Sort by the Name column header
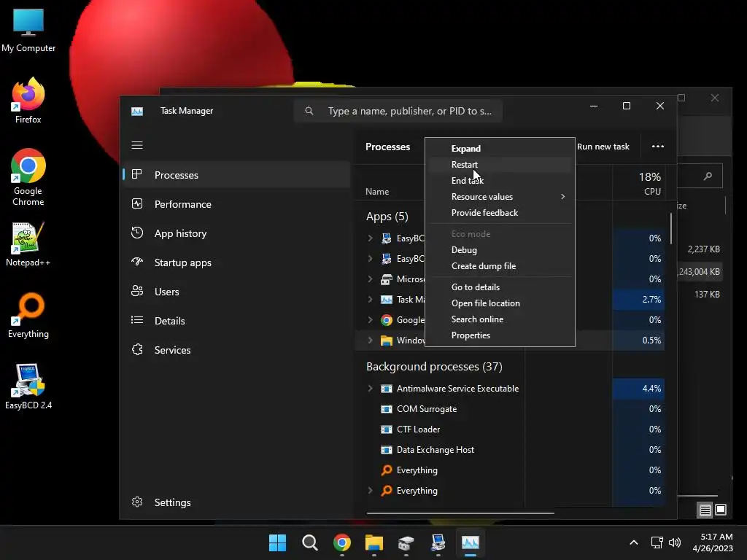Image resolution: width=747 pixels, height=560 pixels. [377, 192]
